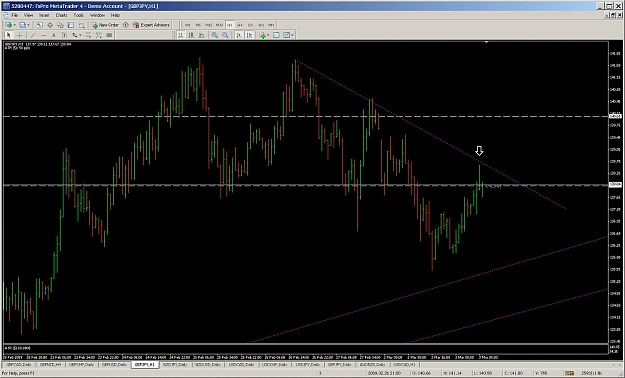Switch chart to line chart mode
Screen dimensions: 625x378
pyautogui.click(x=201, y=35)
